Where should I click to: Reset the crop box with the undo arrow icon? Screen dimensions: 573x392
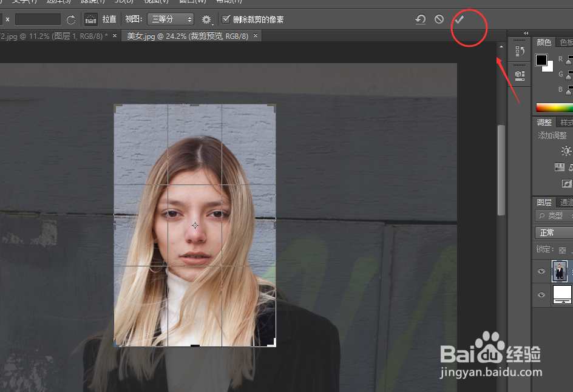pos(420,19)
